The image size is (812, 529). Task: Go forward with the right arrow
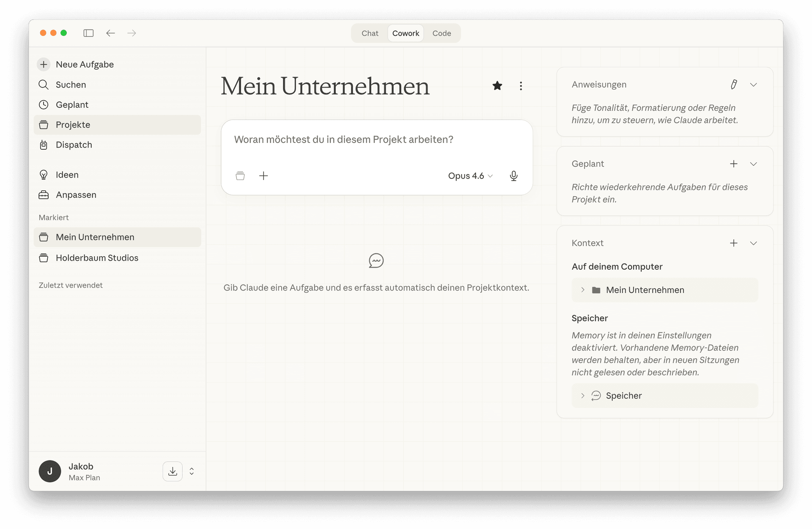tap(132, 33)
